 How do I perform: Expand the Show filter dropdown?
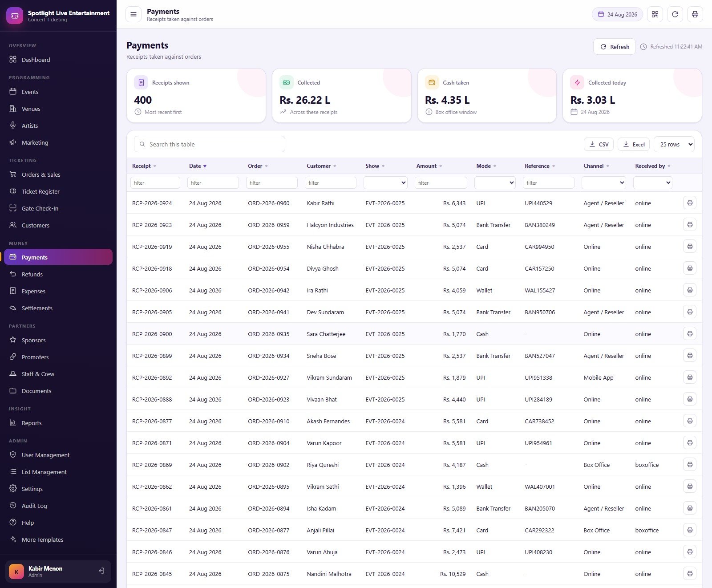click(385, 182)
